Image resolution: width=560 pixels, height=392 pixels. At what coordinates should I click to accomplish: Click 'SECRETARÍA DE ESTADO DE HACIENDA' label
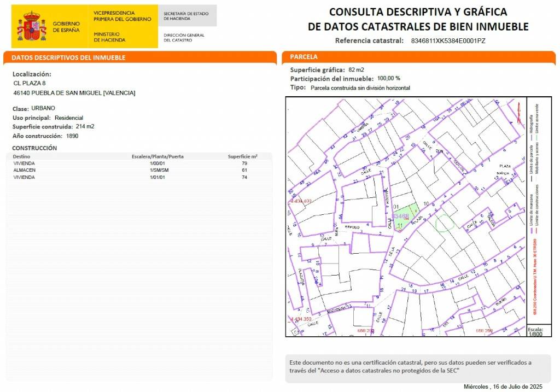[186, 16]
